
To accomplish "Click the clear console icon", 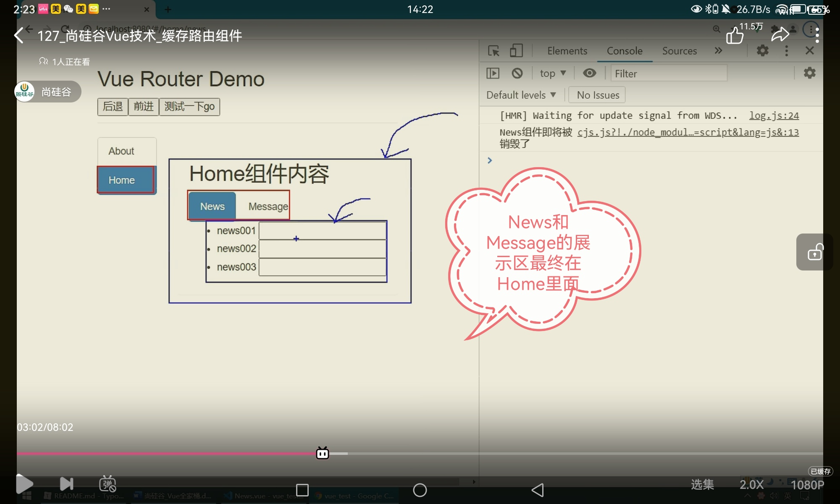I will click(x=517, y=73).
